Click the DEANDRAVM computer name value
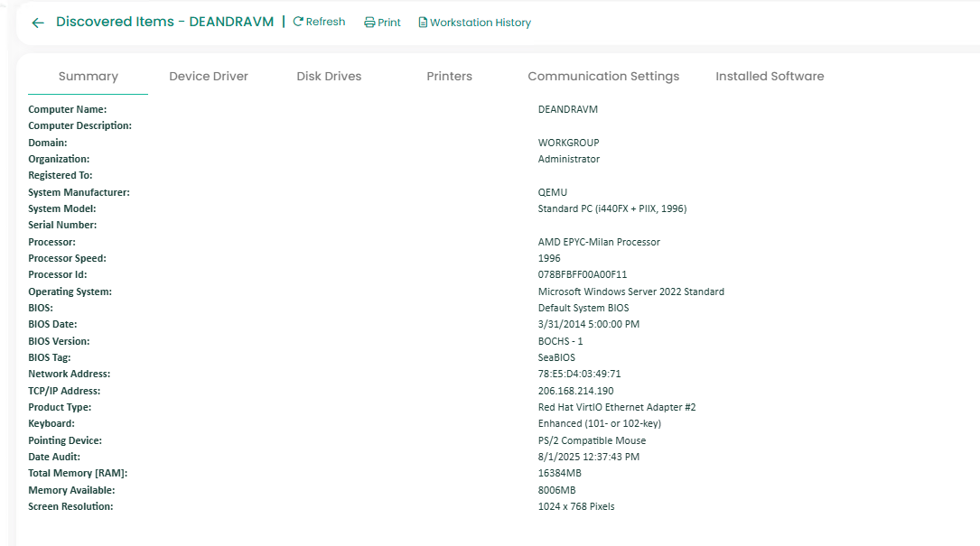This screenshot has width=980, height=546. (567, 109)
